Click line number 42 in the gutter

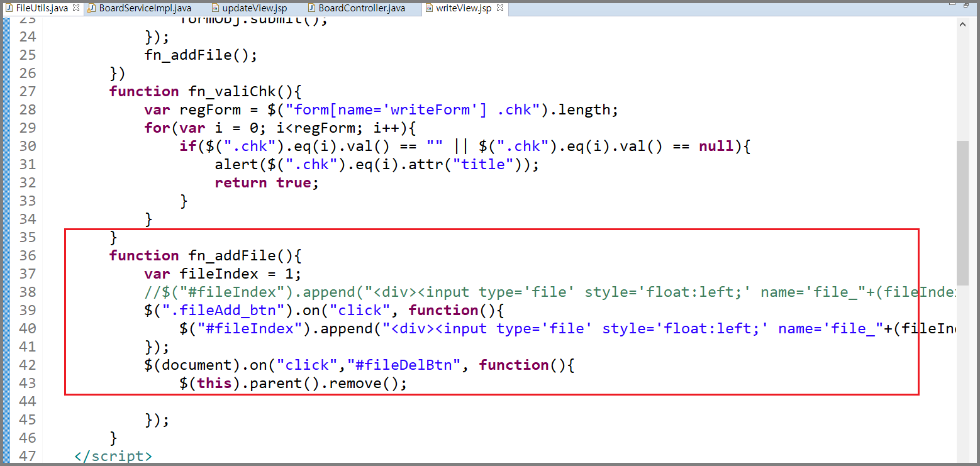pyautogui.click(x=27, y=365)
